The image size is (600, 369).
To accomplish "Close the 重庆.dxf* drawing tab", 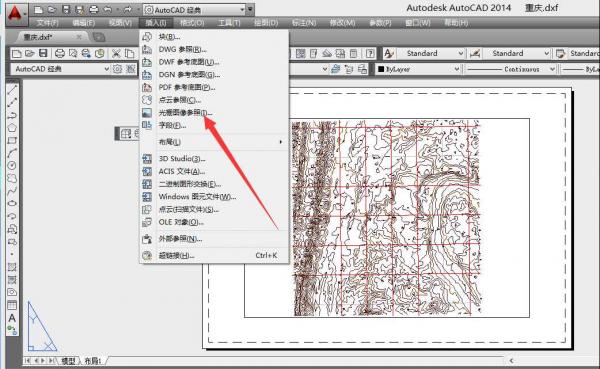I will (x=79, y=37).
